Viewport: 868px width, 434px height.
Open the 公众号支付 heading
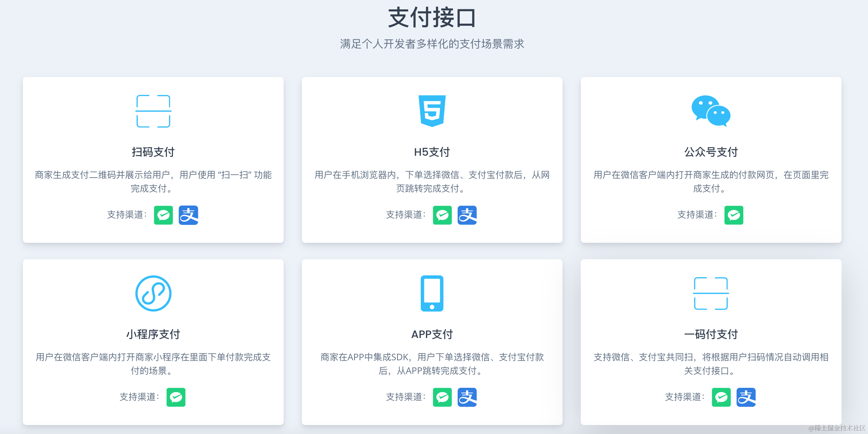coord(711,152)
